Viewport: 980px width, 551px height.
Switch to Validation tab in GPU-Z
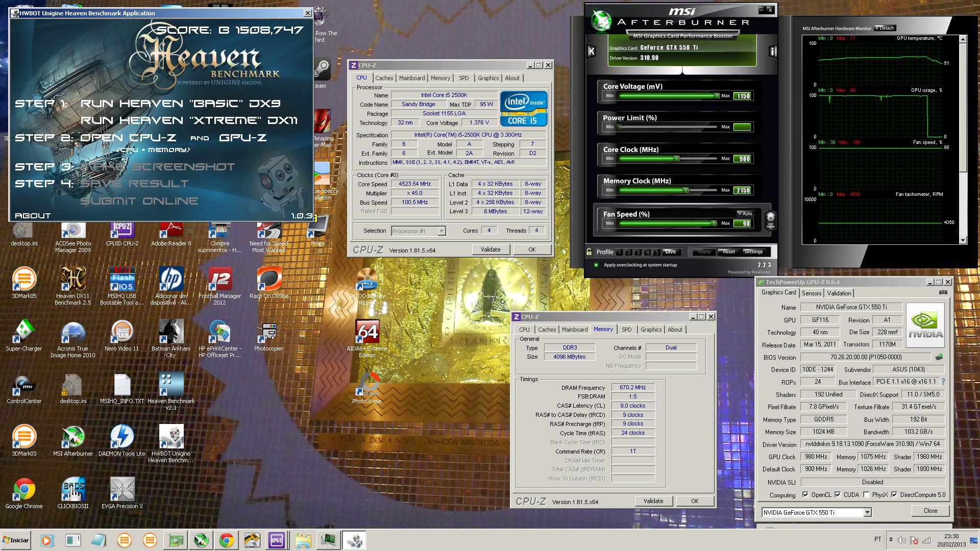pos(839,293)
